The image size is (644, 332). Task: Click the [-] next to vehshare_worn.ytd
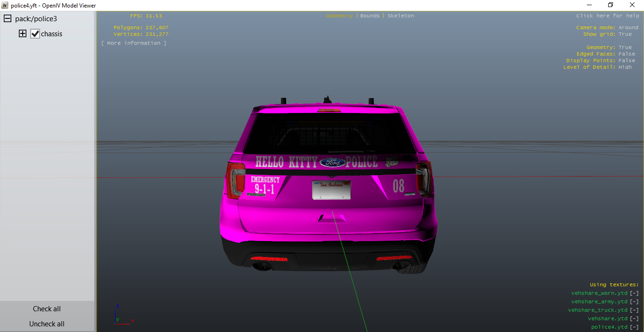pyautogui.click(x=634, y=293)
